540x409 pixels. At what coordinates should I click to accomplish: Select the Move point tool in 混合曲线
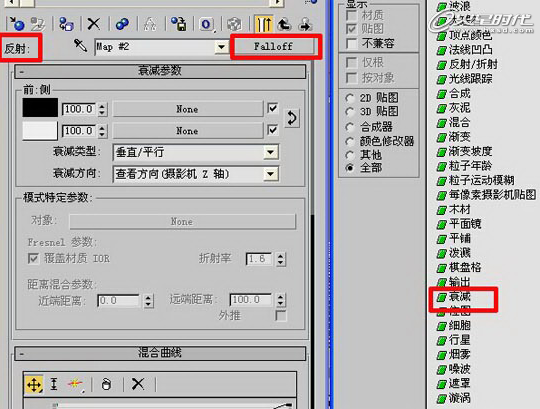34,384
